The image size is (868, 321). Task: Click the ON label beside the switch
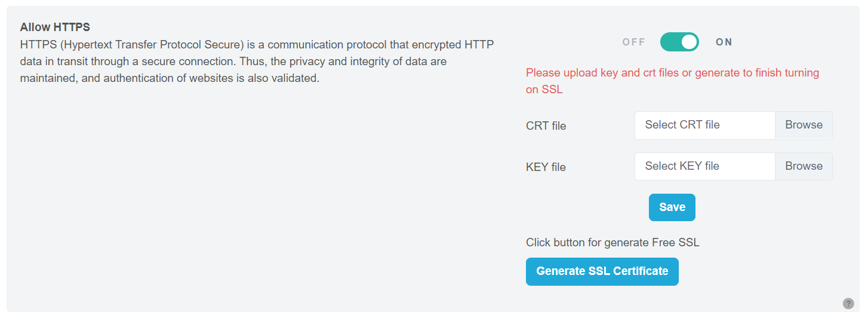click(724, 42)
